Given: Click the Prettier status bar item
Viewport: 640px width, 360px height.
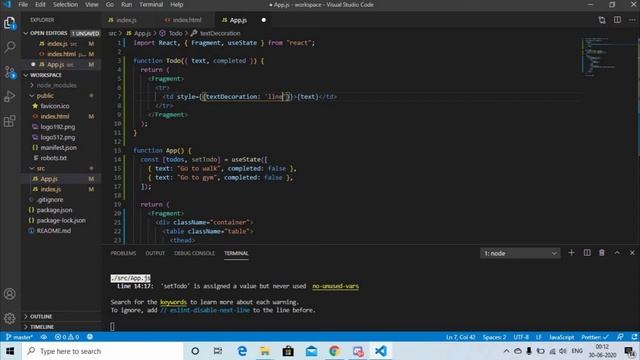Looking at the screenshot, I should tap(595, 337).
